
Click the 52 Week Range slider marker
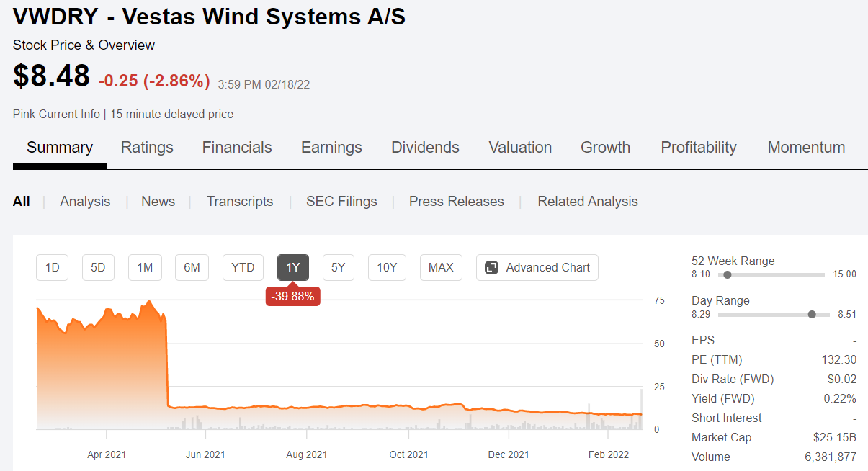click(x=728, y=274)
